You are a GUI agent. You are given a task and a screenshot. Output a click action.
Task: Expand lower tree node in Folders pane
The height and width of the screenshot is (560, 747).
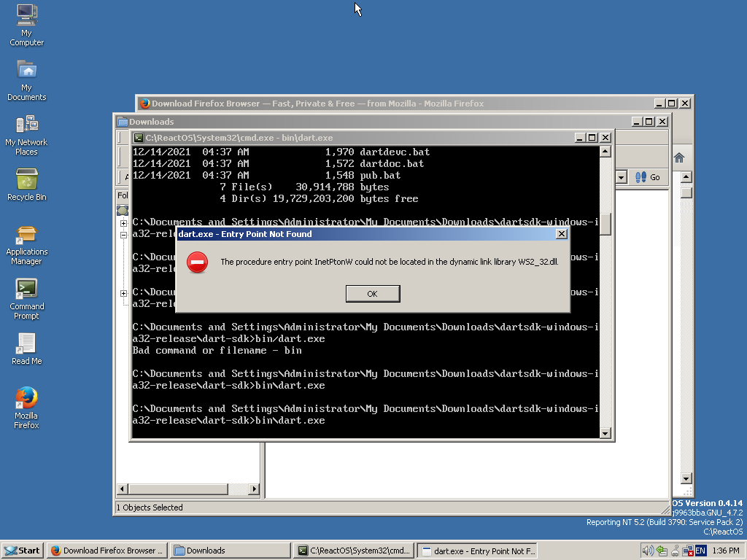coord(123,293)
